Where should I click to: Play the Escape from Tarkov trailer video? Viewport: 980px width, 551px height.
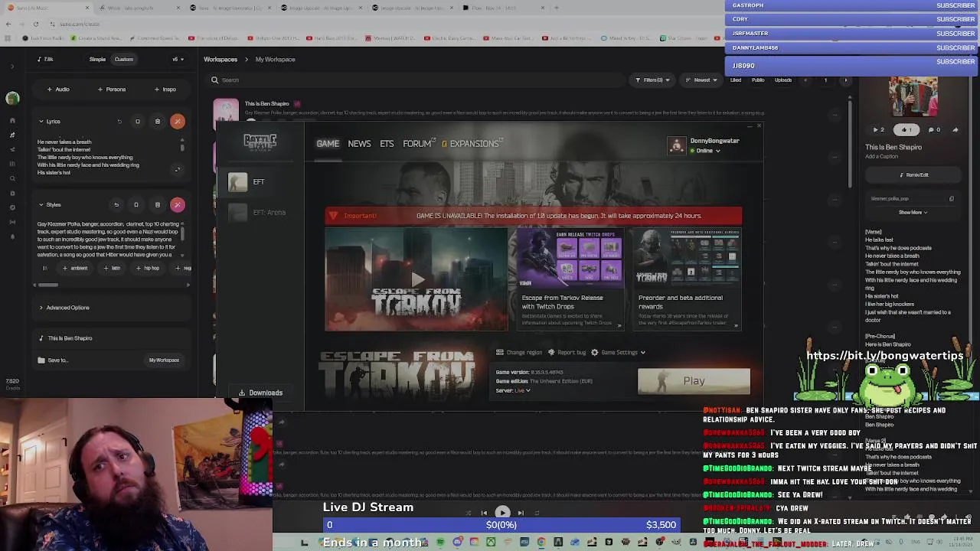point(416,279)
